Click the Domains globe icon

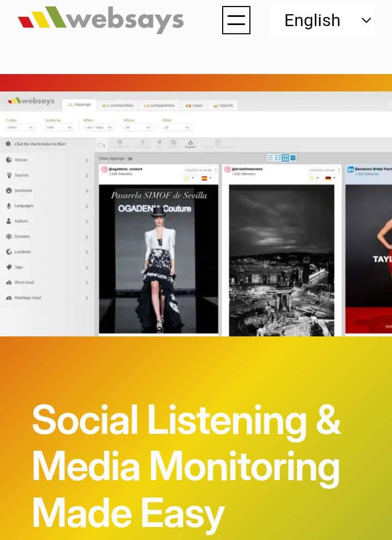(x=9, y=236)
